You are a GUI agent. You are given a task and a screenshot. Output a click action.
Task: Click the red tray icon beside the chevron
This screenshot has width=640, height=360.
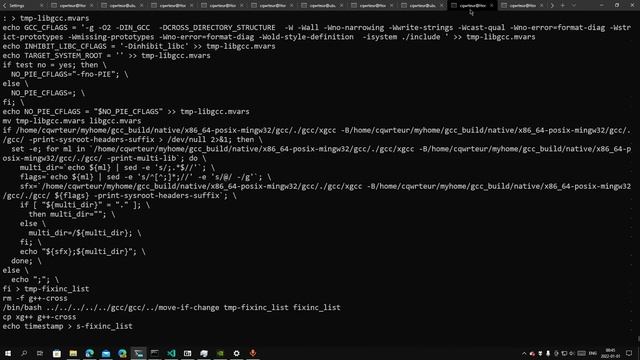(x=532, y=353)
